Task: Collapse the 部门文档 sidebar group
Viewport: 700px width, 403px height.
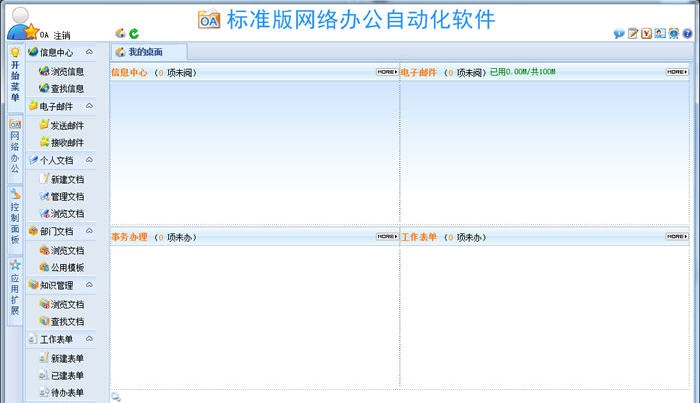Action: click(x=89, y=231)
